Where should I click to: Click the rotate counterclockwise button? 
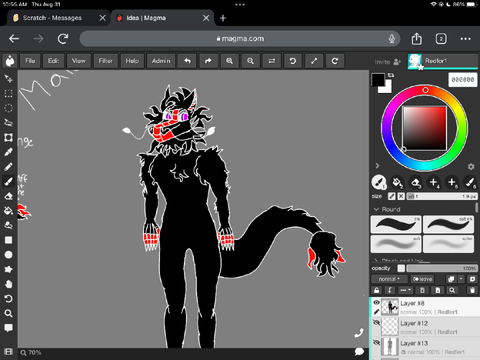click(x=293, y=61)
